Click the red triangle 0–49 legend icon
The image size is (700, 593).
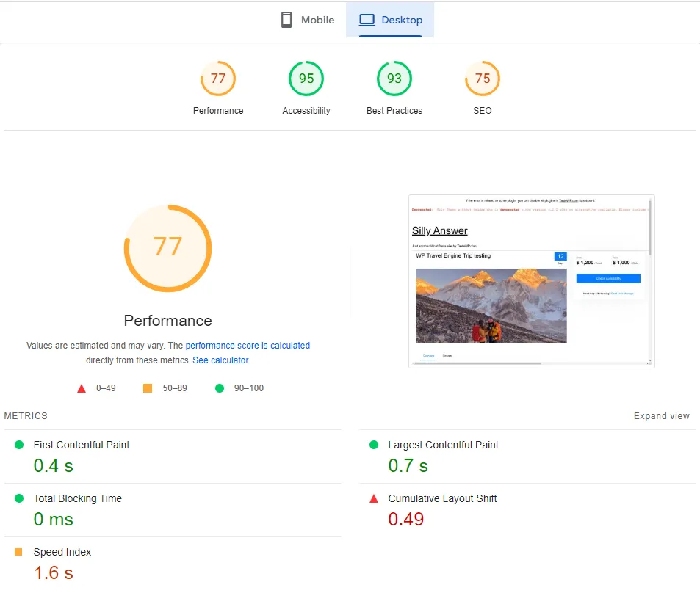click(x=82, y=388)
